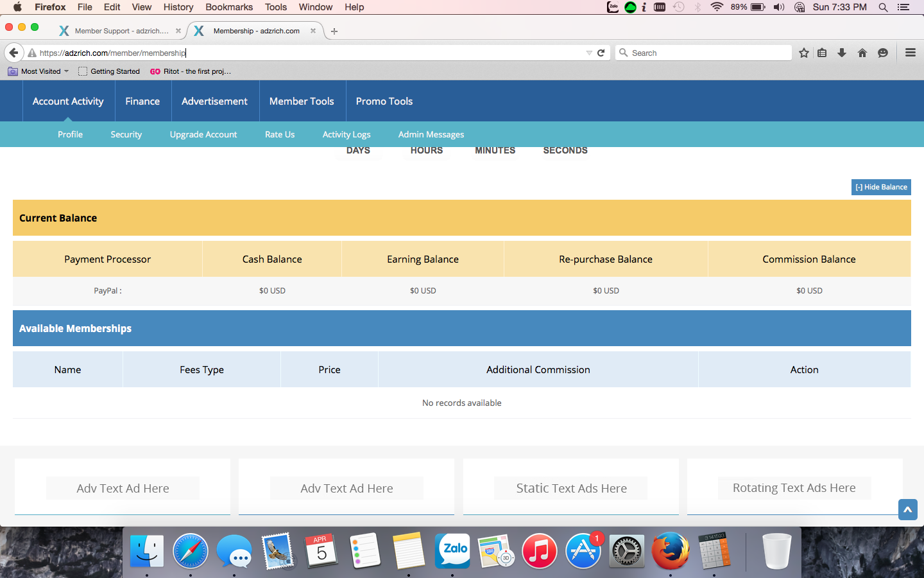Click the Payment Processor column header
The image size is (924, 578).
107,259
